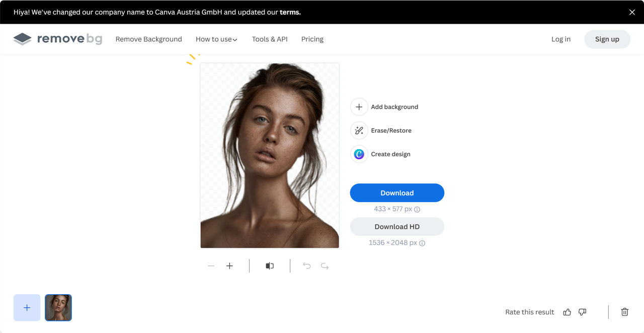This screenshot has width=644, height=333.
Task: Toggle the before/after compare view
Action: pos(270,266)
